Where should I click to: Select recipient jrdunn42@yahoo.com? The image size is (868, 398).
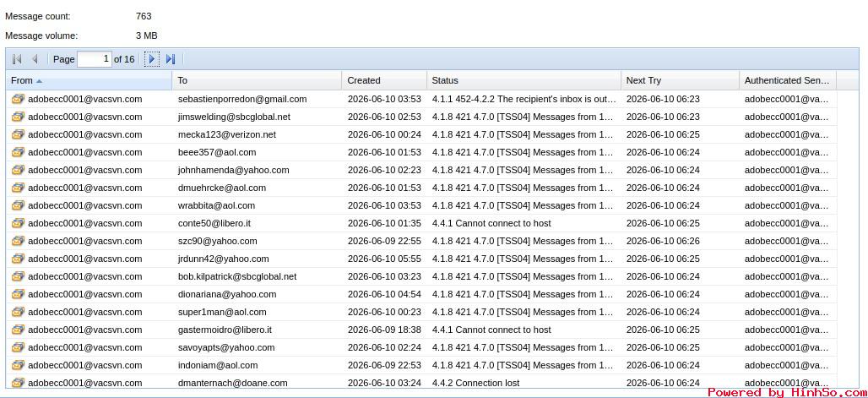(x=224, y=259)
